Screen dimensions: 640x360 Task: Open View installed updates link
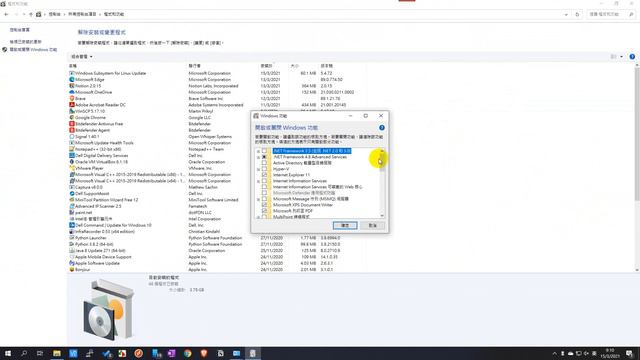pyautogui.click(x=26, y=42)
